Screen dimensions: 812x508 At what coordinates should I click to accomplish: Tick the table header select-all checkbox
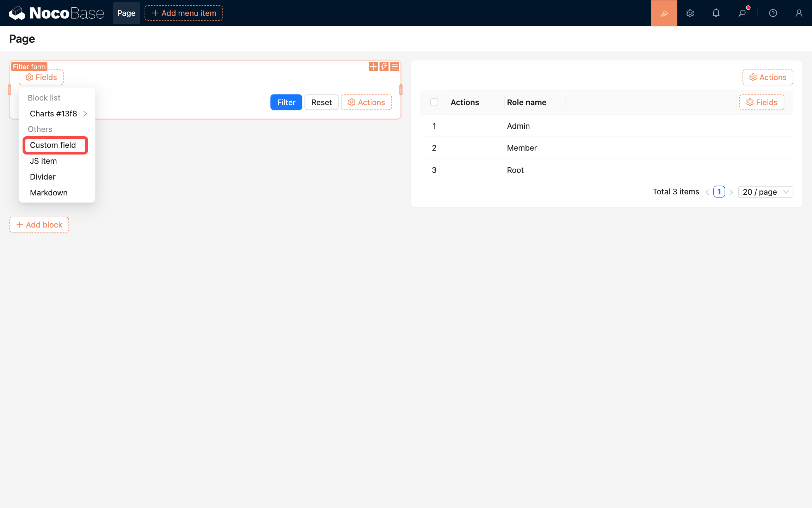[x=434, y=102]
